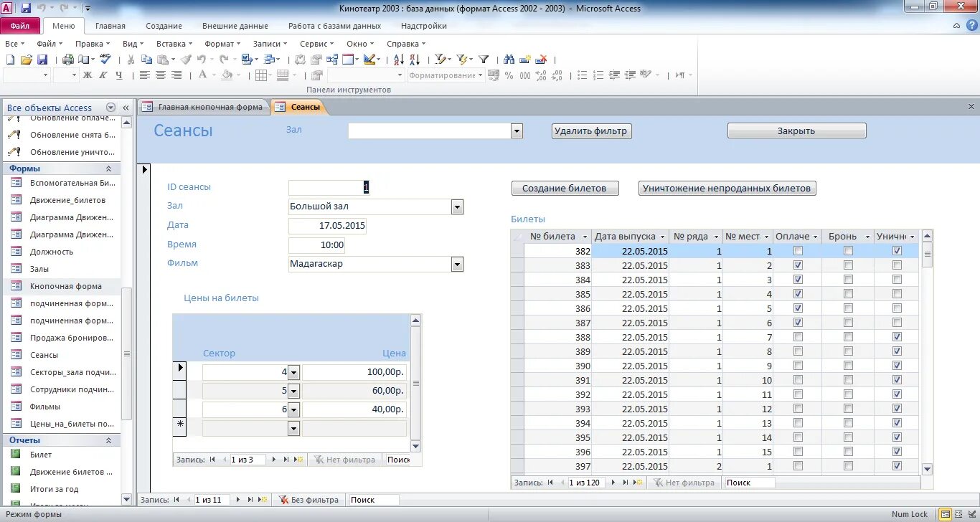Open the Главная ribbon tab

[x=110, y=26]
